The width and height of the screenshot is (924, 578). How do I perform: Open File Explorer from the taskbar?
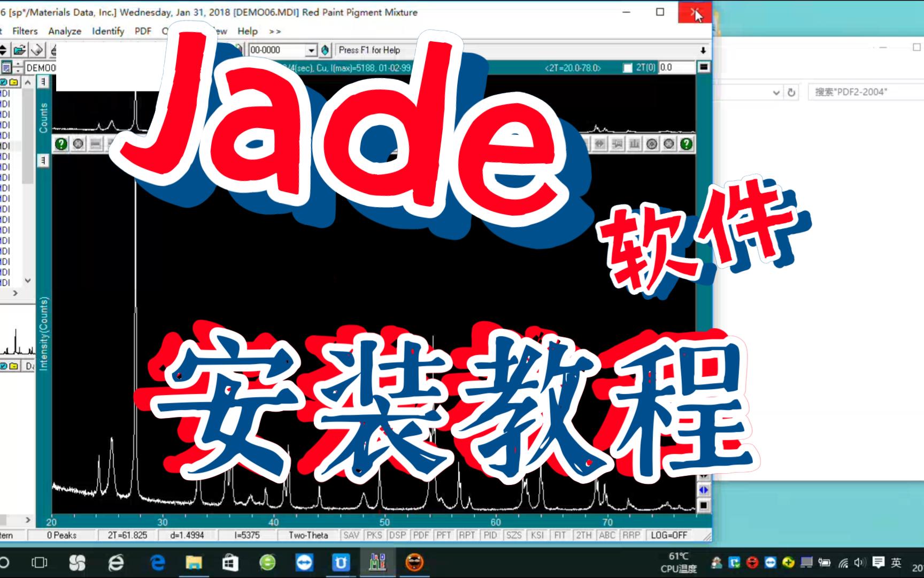[x=194, y=562]
